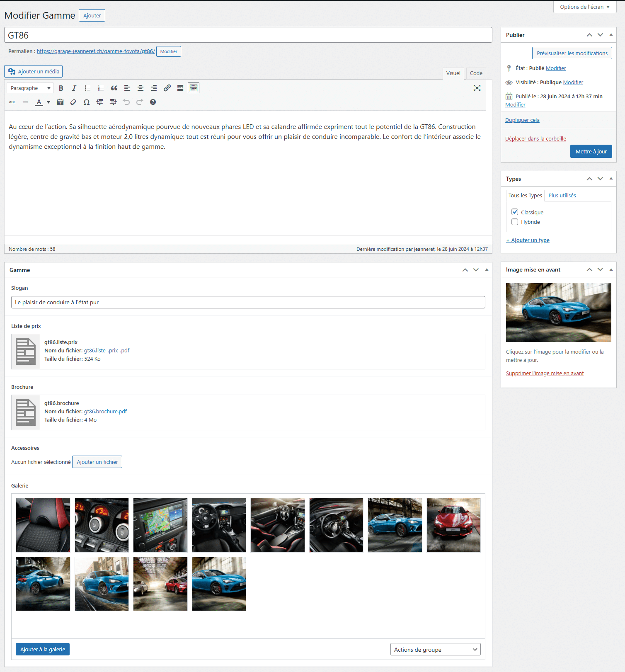Select the red car gallery thumbnail
This screenshot has width=625, height=672.
click(453, 525)
